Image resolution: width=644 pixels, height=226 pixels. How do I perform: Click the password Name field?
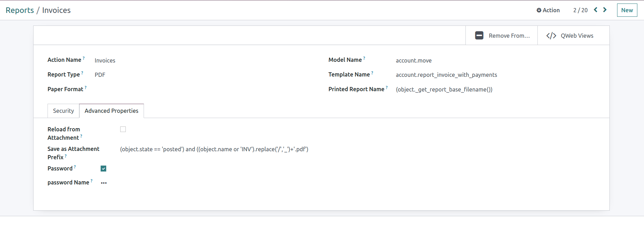(x=104, y=183)
